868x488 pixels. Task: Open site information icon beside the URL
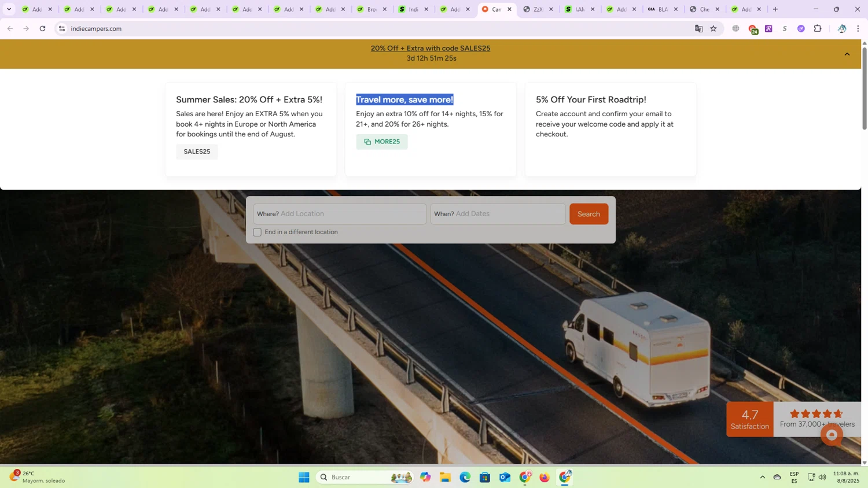(x=62, y=28)
